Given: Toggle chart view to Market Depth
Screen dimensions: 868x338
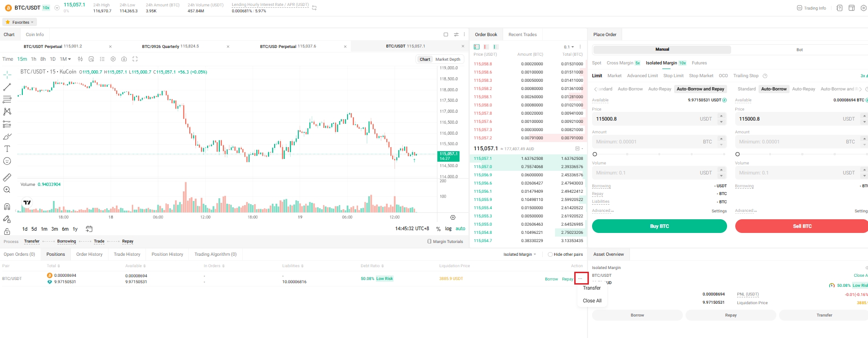Looking at the screenshot, I should pos(447,59).
